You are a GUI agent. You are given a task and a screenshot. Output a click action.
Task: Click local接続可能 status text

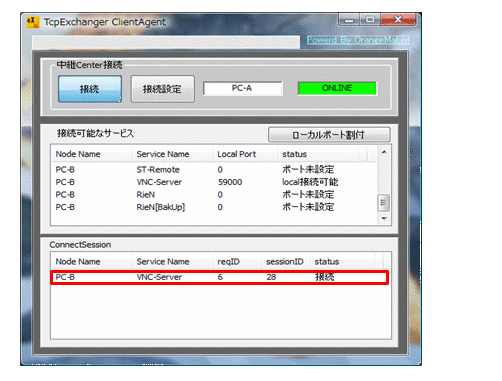click(310, 182)
